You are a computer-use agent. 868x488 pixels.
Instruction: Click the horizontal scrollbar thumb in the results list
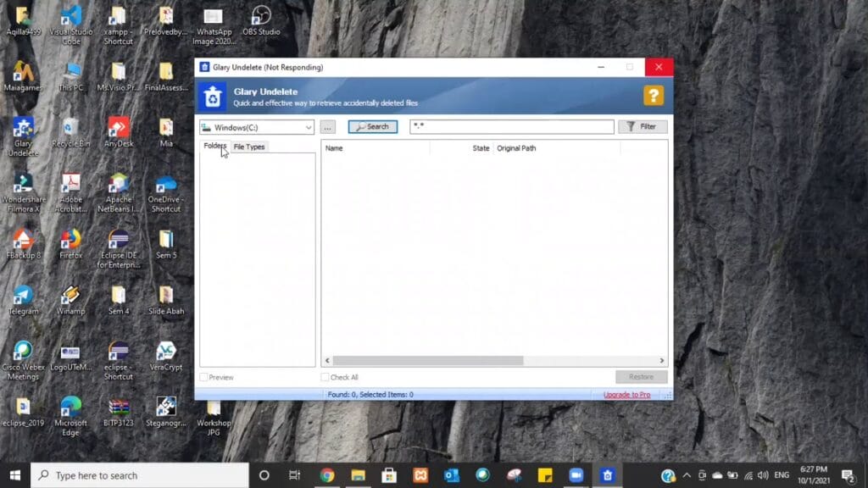pos(428,360)
